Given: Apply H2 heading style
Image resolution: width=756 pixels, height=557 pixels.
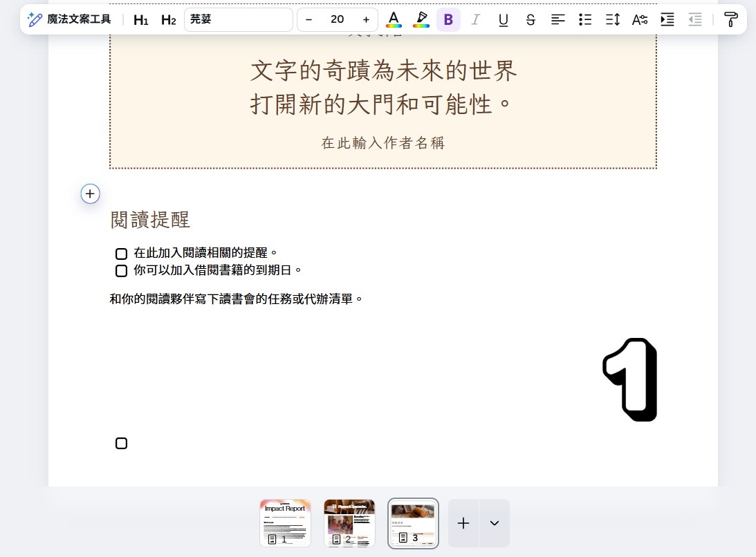Looking at the screenshot, I should coord(168,20).
